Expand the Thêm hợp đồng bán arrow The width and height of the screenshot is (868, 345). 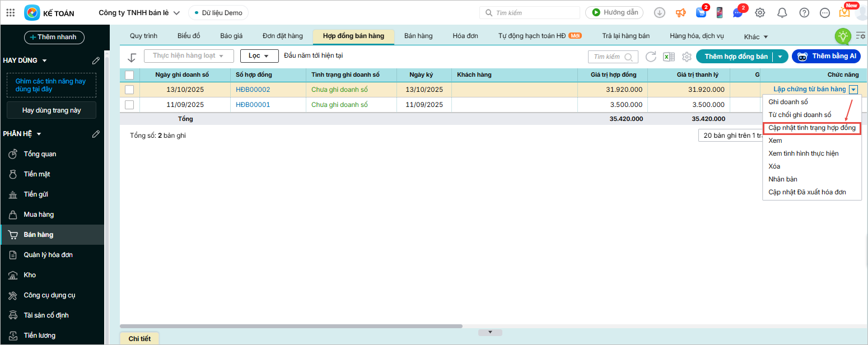pos(780,57)
